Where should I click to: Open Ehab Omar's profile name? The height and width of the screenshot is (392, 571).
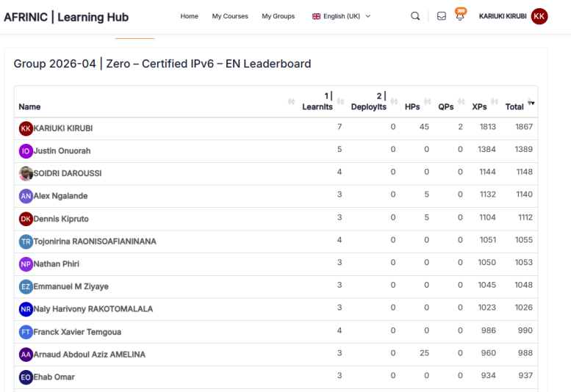pyautogui.click(x=54, y=377)
